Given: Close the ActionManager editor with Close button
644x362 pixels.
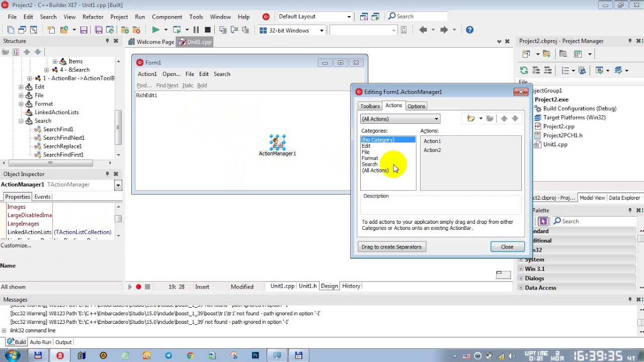Looking at the screenshot, I should [x=507, y=247].
